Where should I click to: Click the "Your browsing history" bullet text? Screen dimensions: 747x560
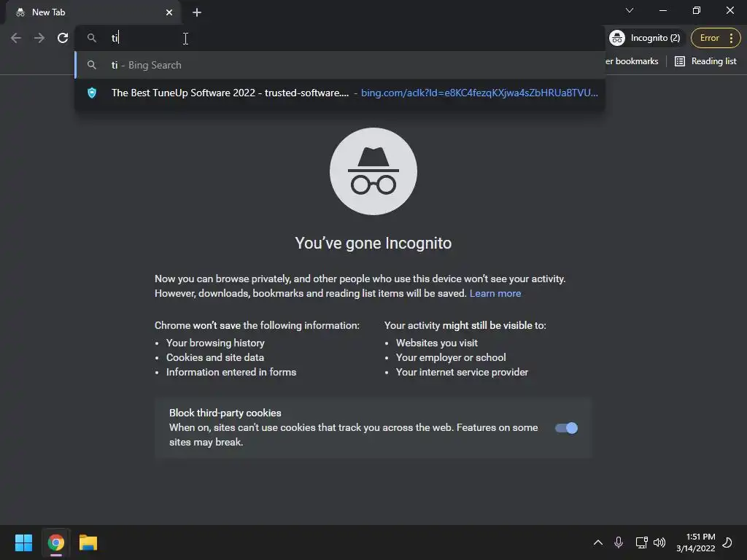click(x=215, y=343)
